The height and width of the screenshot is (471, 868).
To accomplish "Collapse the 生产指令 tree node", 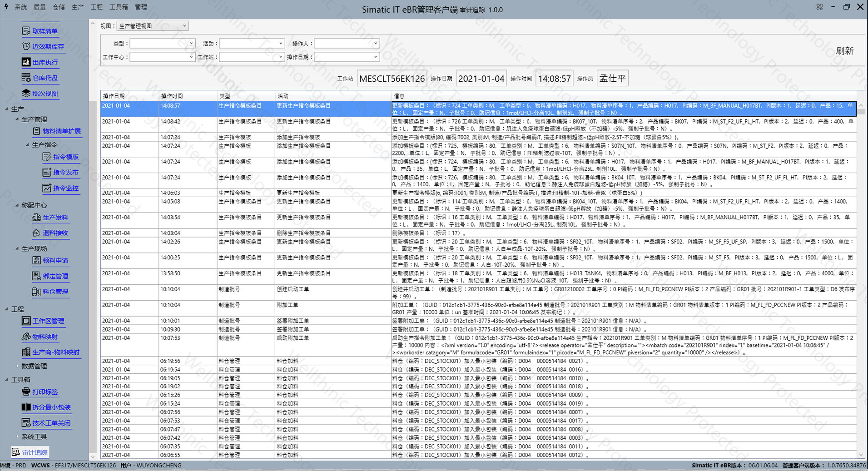I will (27, 145).
